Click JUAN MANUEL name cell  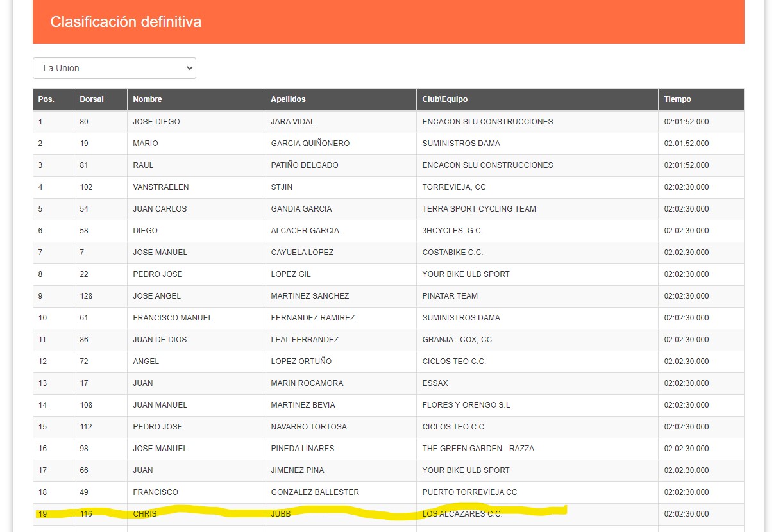(160, 405)
